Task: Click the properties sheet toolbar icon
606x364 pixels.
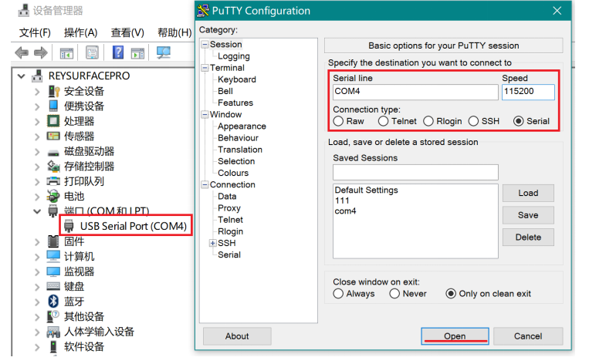Action: click(x=92, y=52)
